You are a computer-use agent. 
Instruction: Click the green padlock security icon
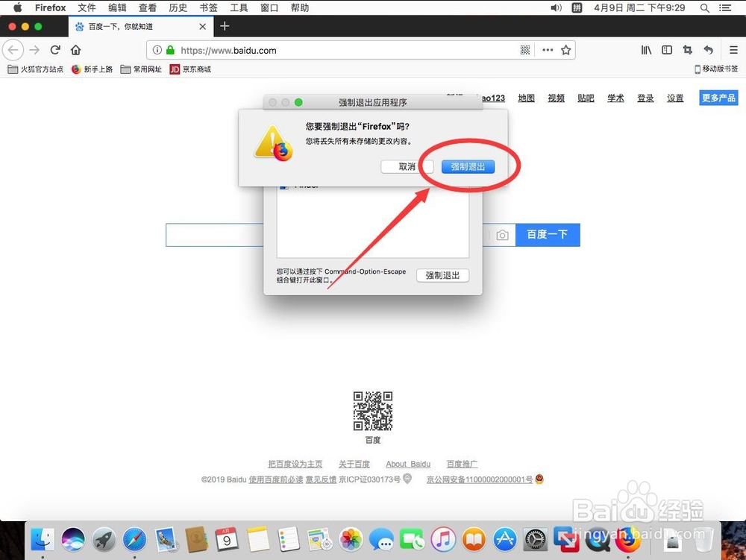tap(170, 50)
